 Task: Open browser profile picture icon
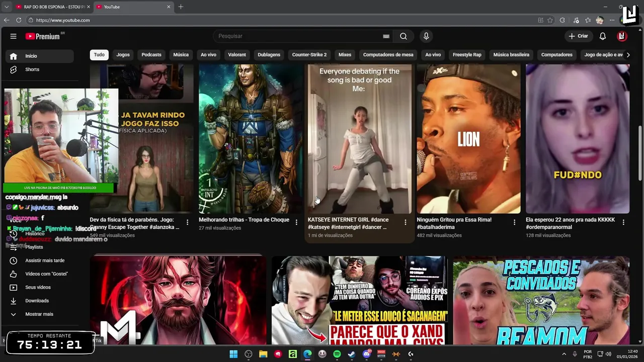(x=600, y=20)
